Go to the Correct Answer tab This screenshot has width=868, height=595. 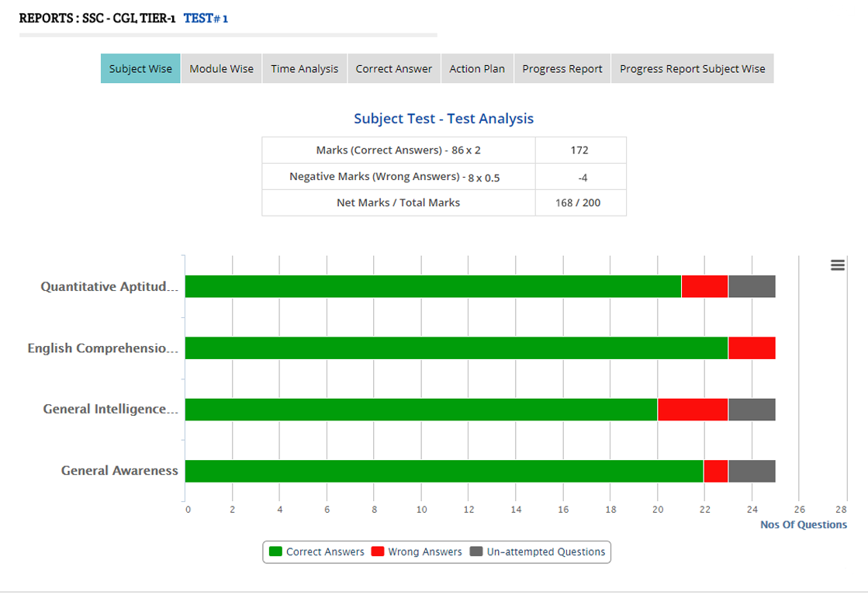coord(393,68)
